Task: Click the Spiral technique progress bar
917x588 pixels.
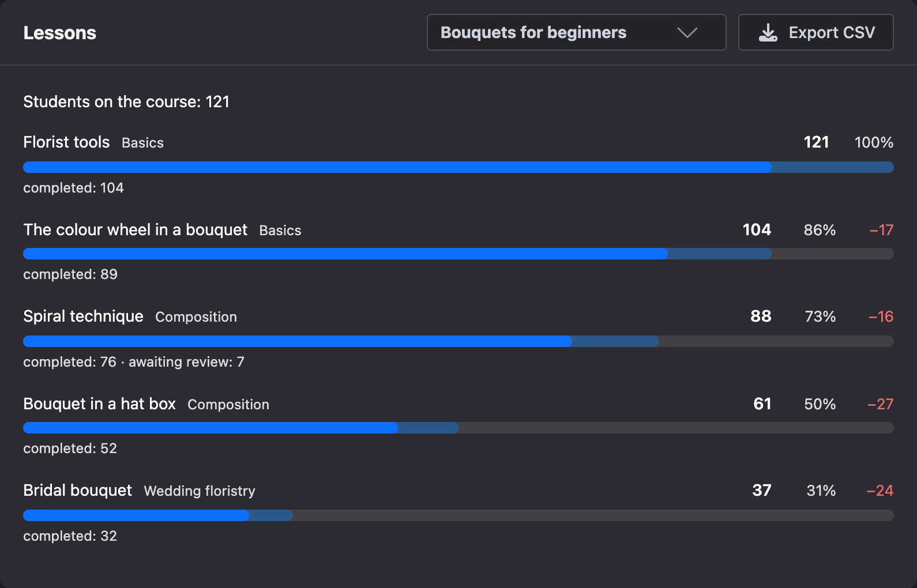Action: pyautogui.click(x=458, y=341)
